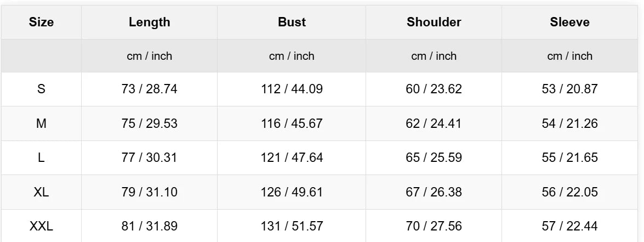
Task: Click the L size row label
Action: point(41,158)
